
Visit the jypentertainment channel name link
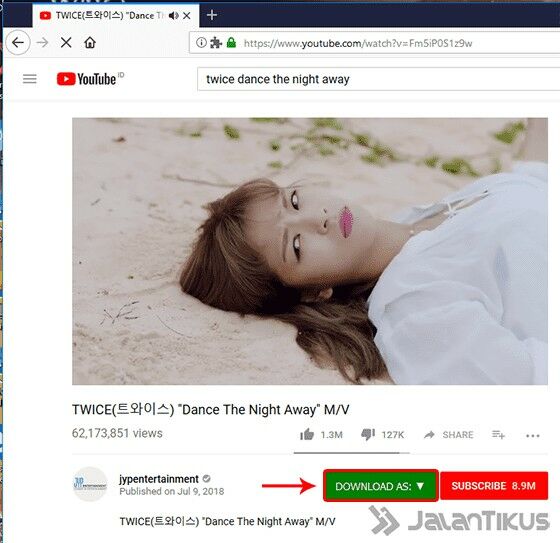(x=159, y=479)
